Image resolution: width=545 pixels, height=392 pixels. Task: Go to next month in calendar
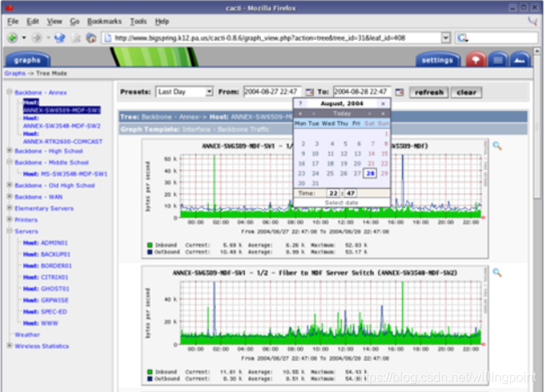(x=369, y=114)
